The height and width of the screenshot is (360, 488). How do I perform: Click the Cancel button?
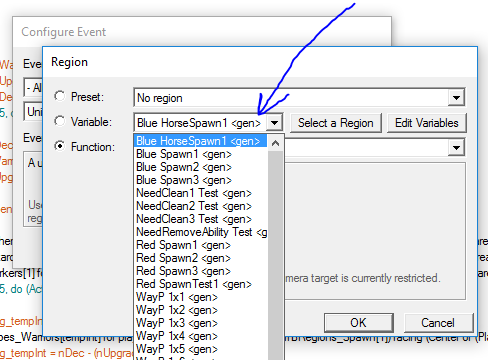438,323
